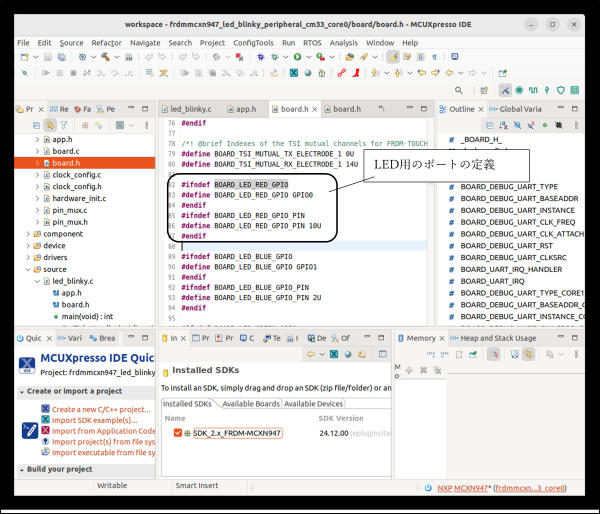Toggle the SDK_2.x_FRDM-MCXN947 checkbox
This screenshot has width=600, height=514.
tap(178, 433)
